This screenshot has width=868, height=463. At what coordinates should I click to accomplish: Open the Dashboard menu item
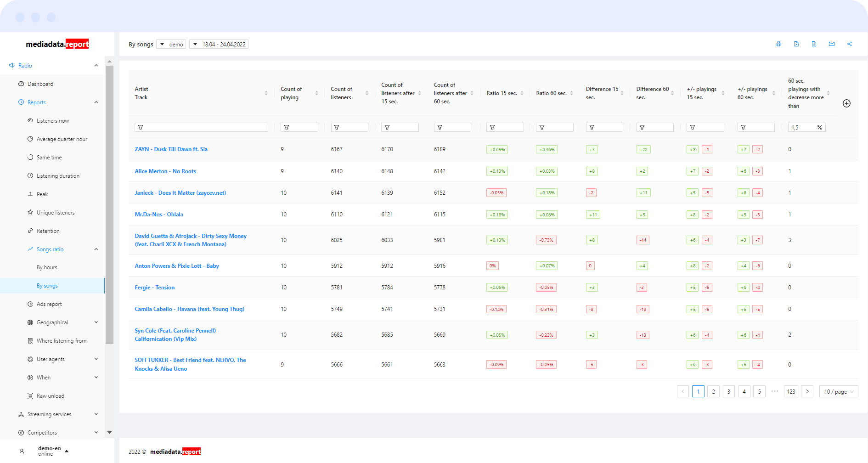click(40, 84)
